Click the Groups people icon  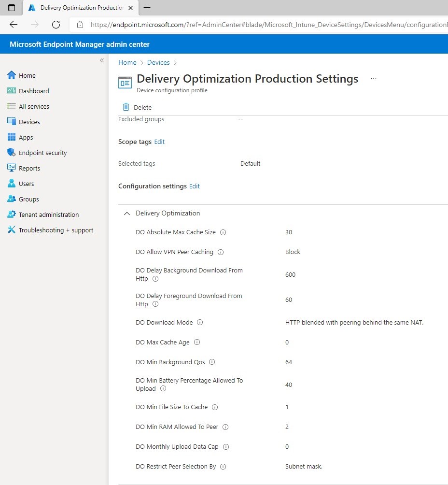click(x=12, y=199)
